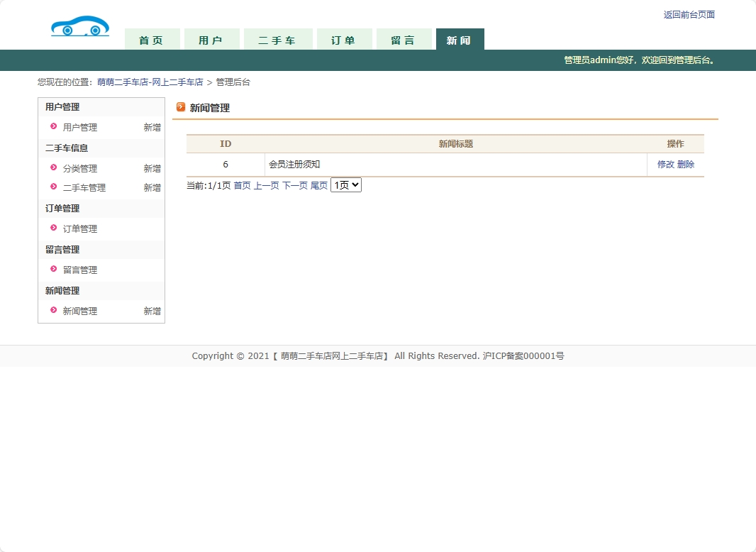Click the bullet icon beside sidebar 新闻管理 link
Viewport: 756px width, 552px height.
pyautogui.click(x=53, y=311)
